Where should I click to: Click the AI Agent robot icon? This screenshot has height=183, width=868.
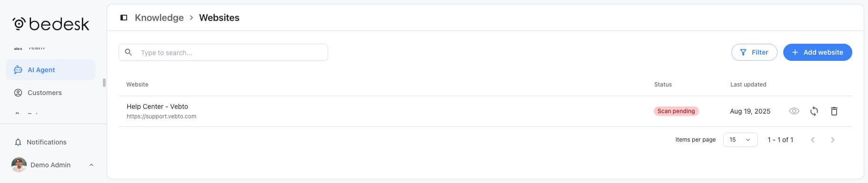[18, 70]
